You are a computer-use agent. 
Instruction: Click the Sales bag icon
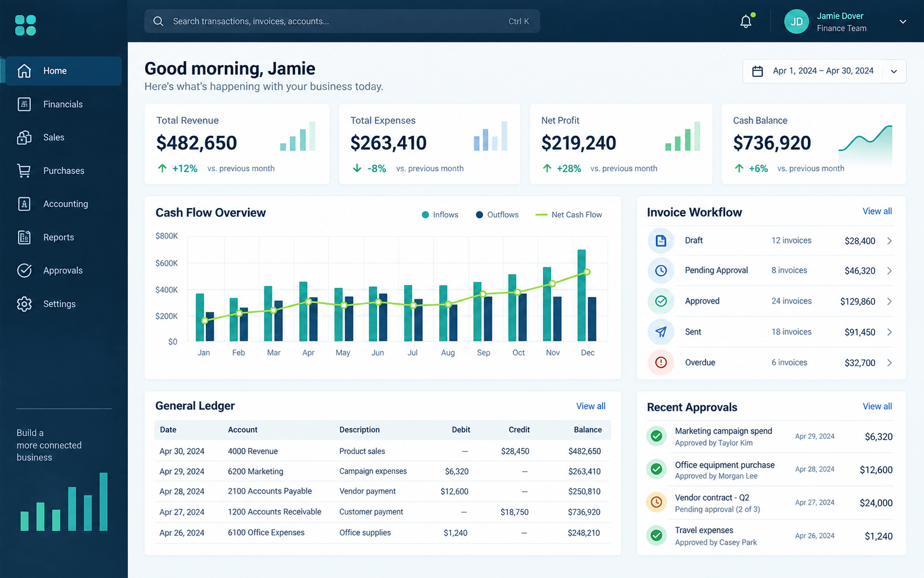click(24, 138)
